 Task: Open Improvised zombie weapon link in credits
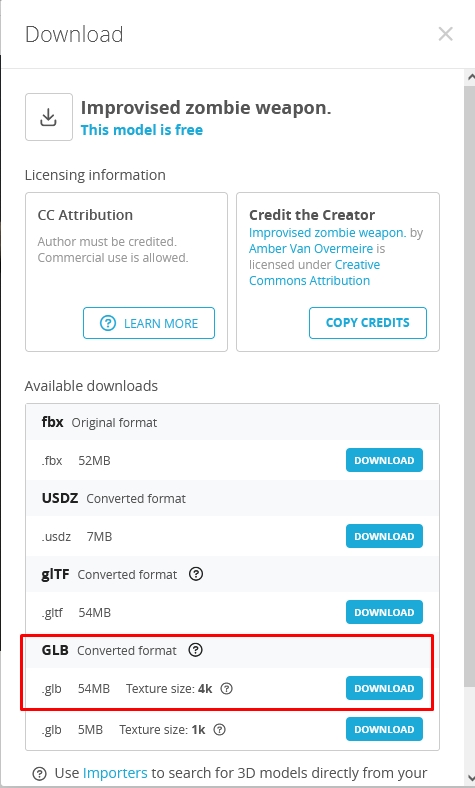[327, 233]
